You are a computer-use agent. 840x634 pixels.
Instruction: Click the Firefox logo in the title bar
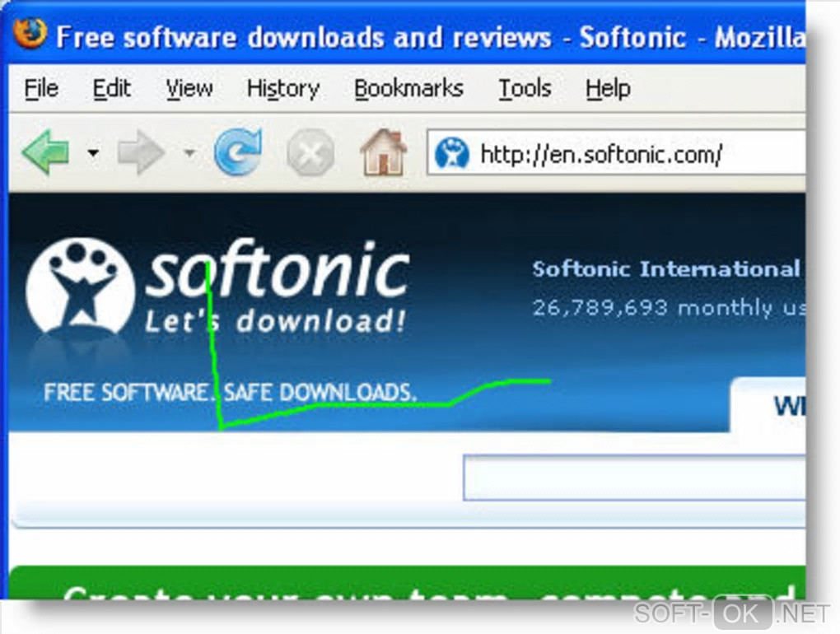pyautogui.click(x=30, y=33)
